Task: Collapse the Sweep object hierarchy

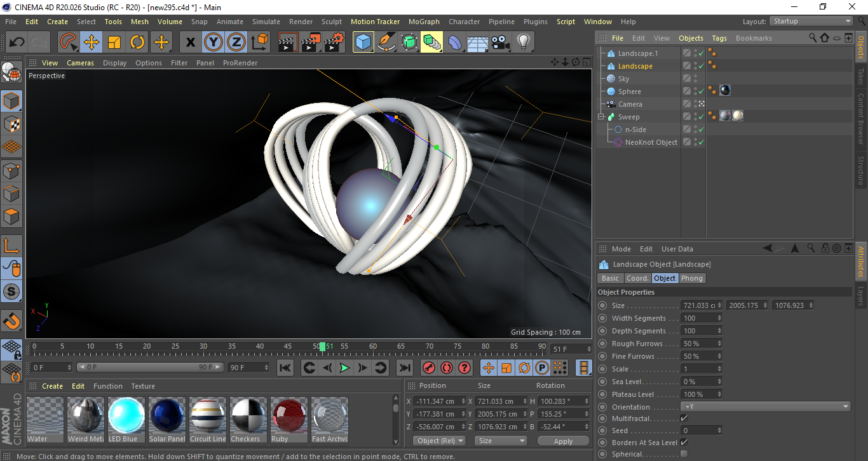Action: 601,117
